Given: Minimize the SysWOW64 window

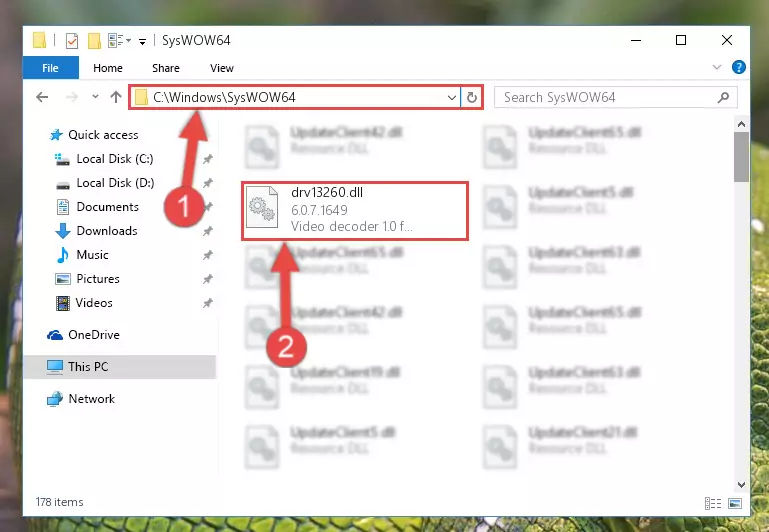Looking at the screenshot, I should (636, 40).
